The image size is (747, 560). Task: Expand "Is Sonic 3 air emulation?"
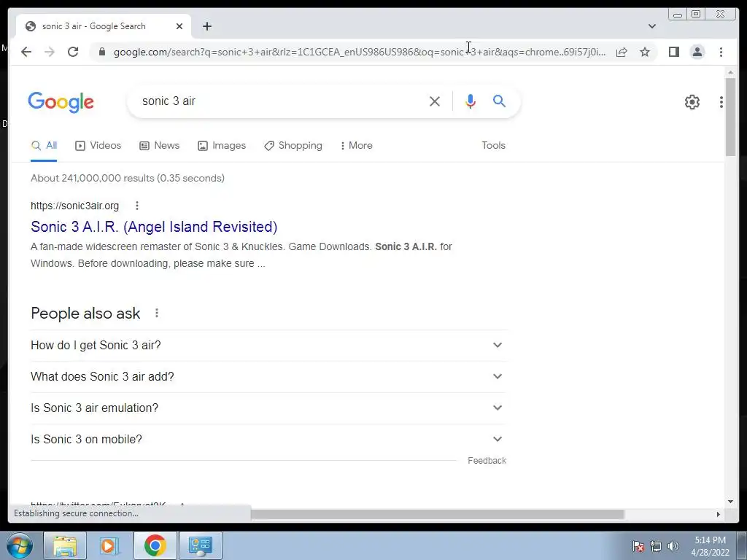267,408
